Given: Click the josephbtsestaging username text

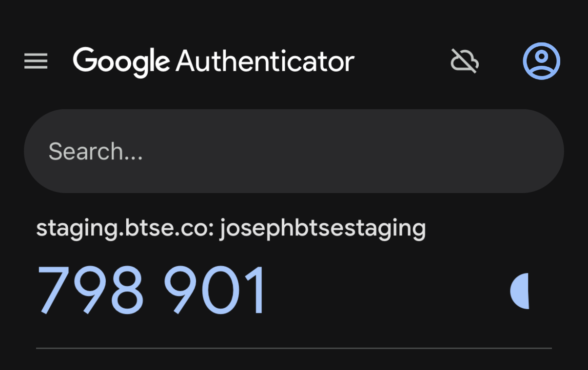Looking at the screenshot, I should point(322,228).
